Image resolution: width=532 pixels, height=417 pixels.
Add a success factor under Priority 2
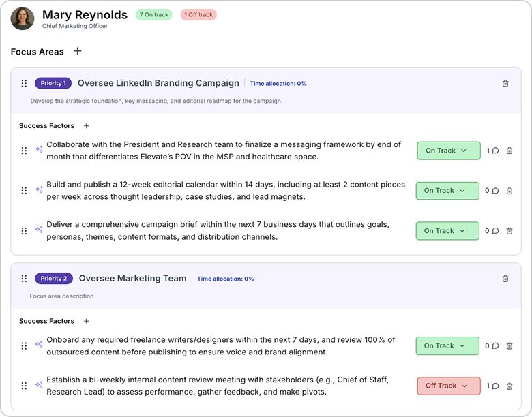86,321
